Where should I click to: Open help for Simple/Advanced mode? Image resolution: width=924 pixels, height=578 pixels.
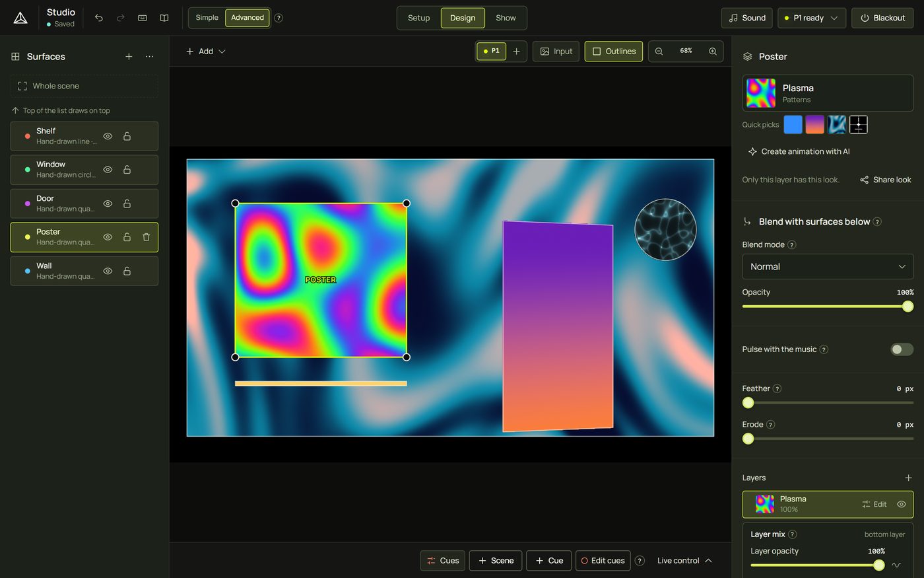click(x=279, y=18)
